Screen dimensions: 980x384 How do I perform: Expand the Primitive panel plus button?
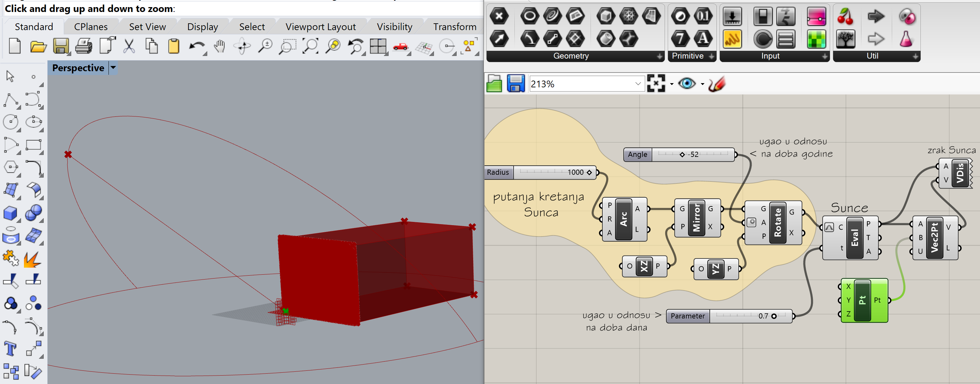pos(711,56)
